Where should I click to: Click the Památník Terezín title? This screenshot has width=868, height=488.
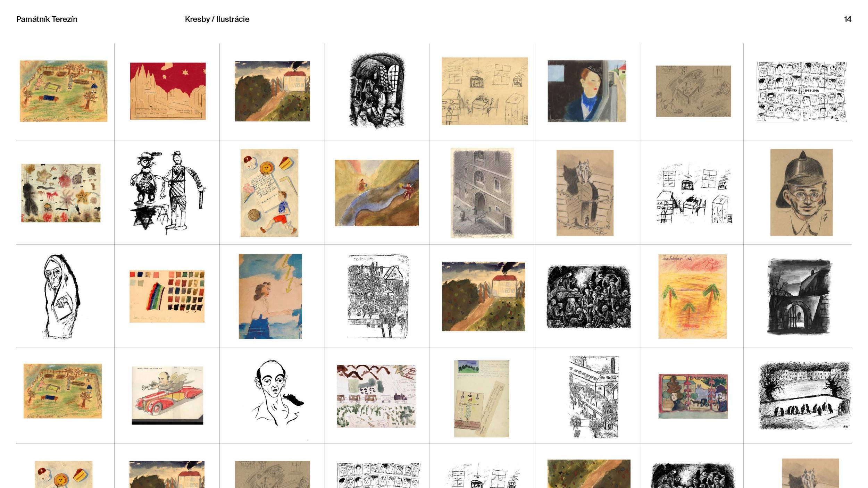[47, 19]
